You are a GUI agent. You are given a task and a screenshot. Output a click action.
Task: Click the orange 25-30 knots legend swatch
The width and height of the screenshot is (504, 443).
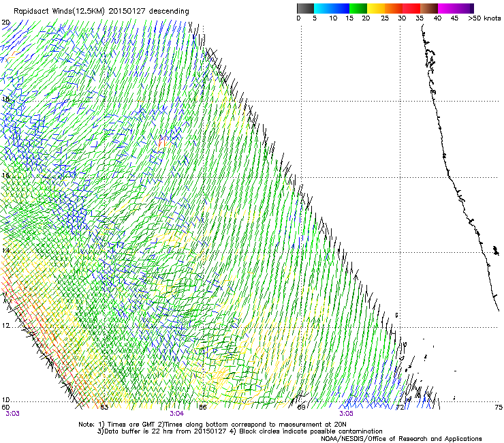pyautogui.click(x=394, y=8)
